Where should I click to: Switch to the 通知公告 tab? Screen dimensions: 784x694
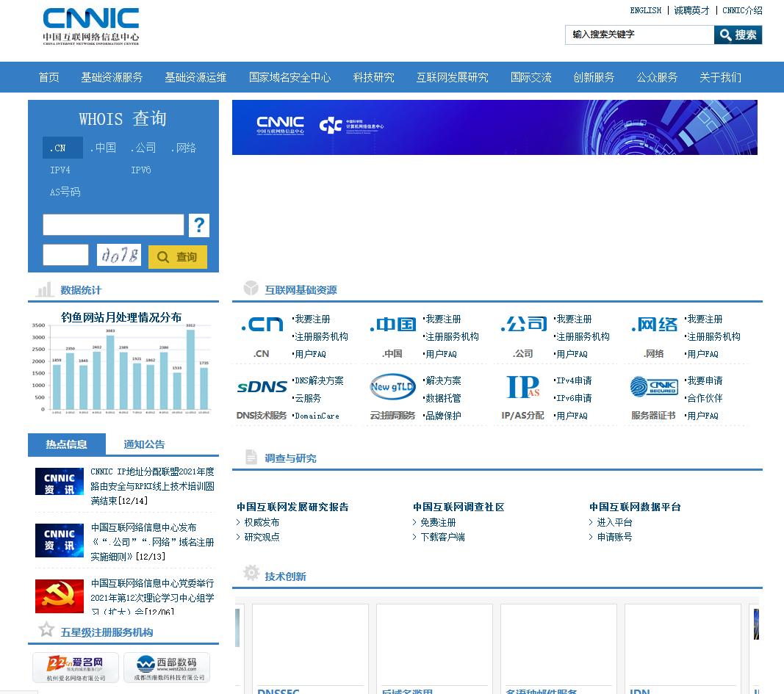click(x=144, y=444)
